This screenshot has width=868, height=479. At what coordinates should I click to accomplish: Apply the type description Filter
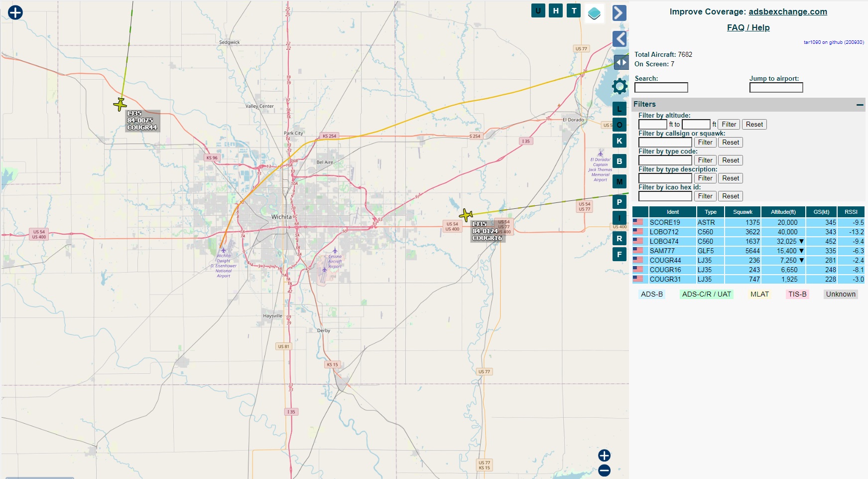pyautogui.click(x=705, y=178)
